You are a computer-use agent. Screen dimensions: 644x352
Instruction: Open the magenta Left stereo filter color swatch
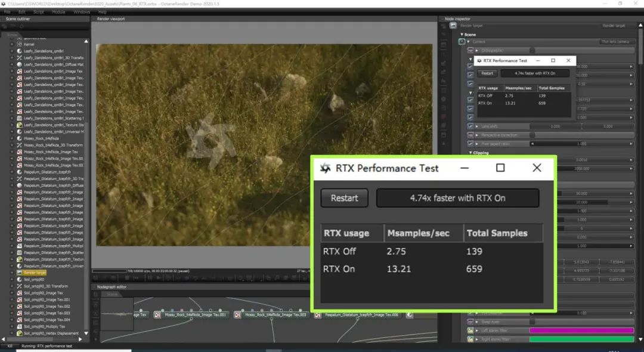click(581, 331)
